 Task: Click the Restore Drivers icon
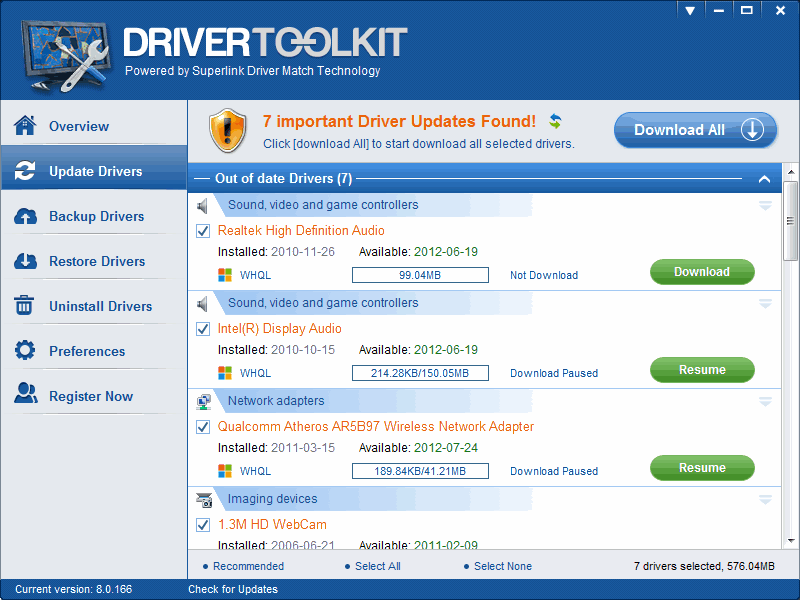[25, 262]
